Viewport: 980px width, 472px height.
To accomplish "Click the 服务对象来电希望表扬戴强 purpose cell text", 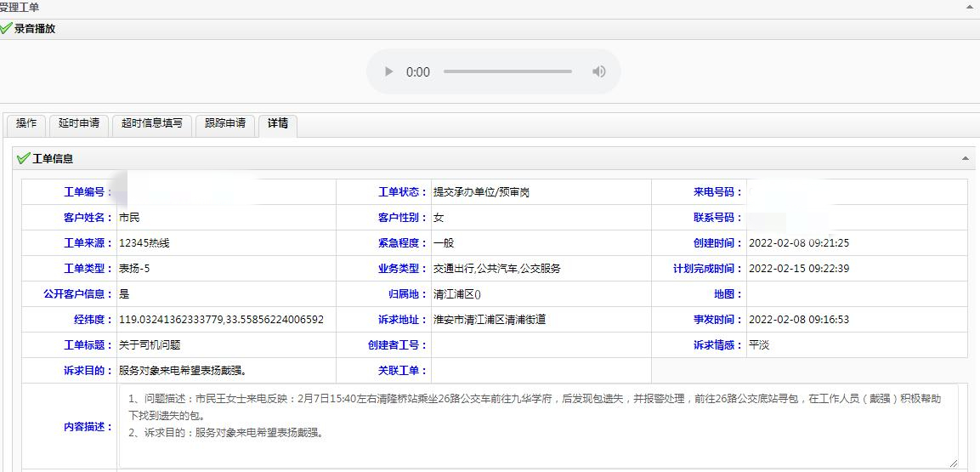I will [x=183, y=371].
